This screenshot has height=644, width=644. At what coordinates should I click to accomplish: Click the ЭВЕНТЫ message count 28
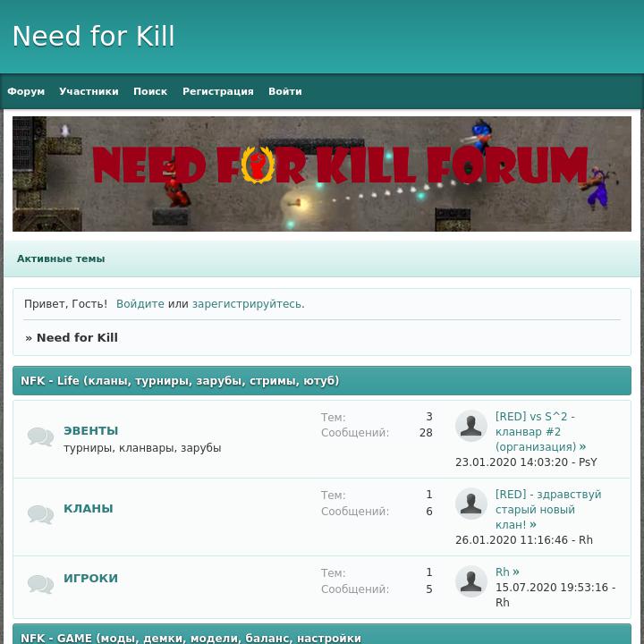(x=426, y=433)
